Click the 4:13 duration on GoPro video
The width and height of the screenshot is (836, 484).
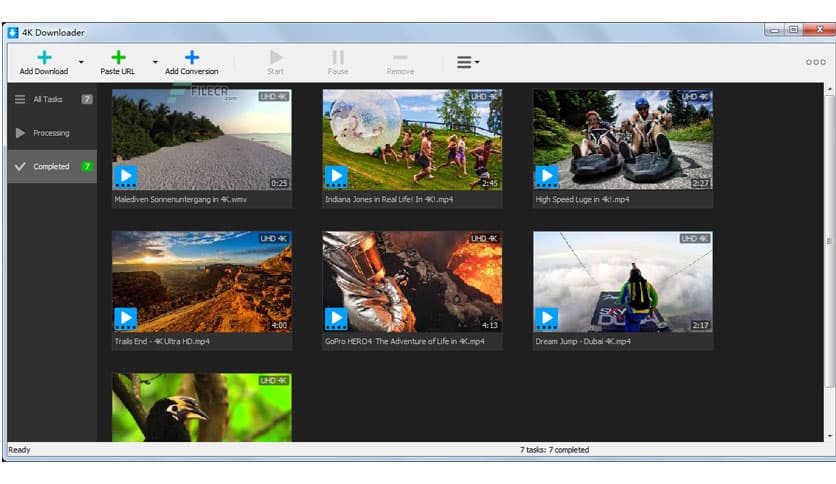coord(490,325)
